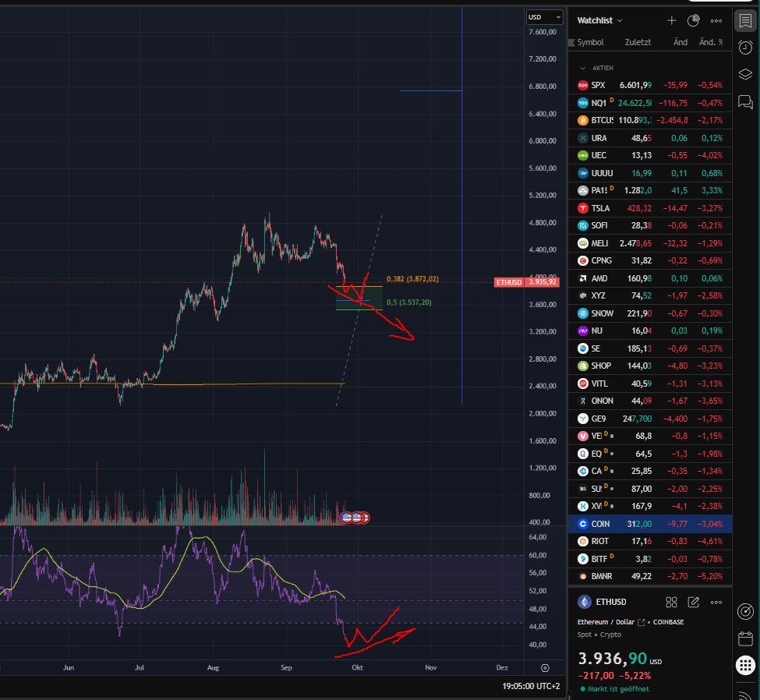760x700 pixels.
Task: Open the grid layout icon beside ETHUSD
Action: (671, 602)
